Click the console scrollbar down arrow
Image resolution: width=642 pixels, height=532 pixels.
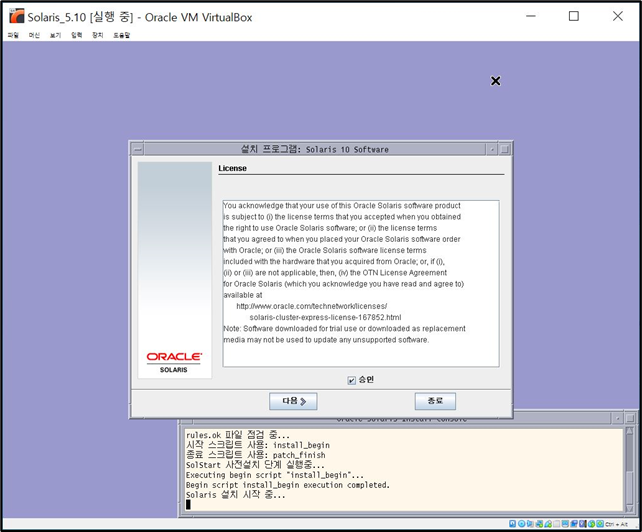(x=630, y=509)
